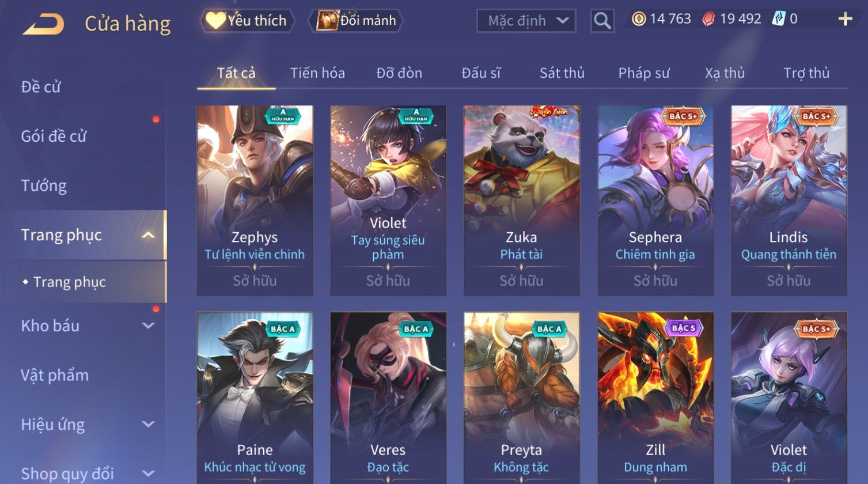Open Gói đề cử in sidebar
Screen dimensions: 868x484
point(54,137)
